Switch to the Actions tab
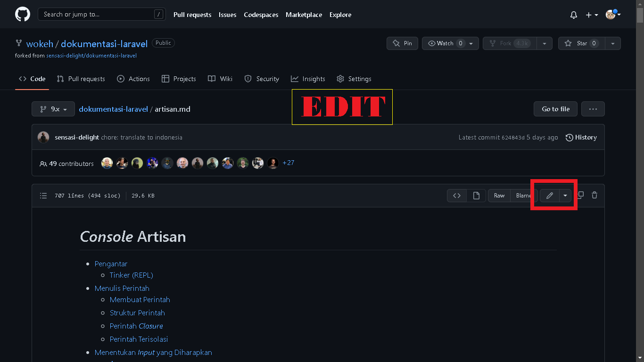Viewport: 644px width, 362px height. (x=133, y=79)
